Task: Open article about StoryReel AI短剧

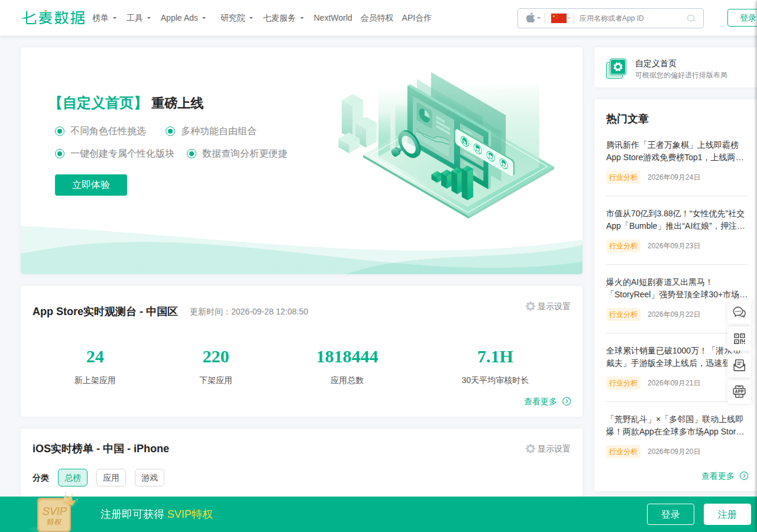Action: (676, 288)
